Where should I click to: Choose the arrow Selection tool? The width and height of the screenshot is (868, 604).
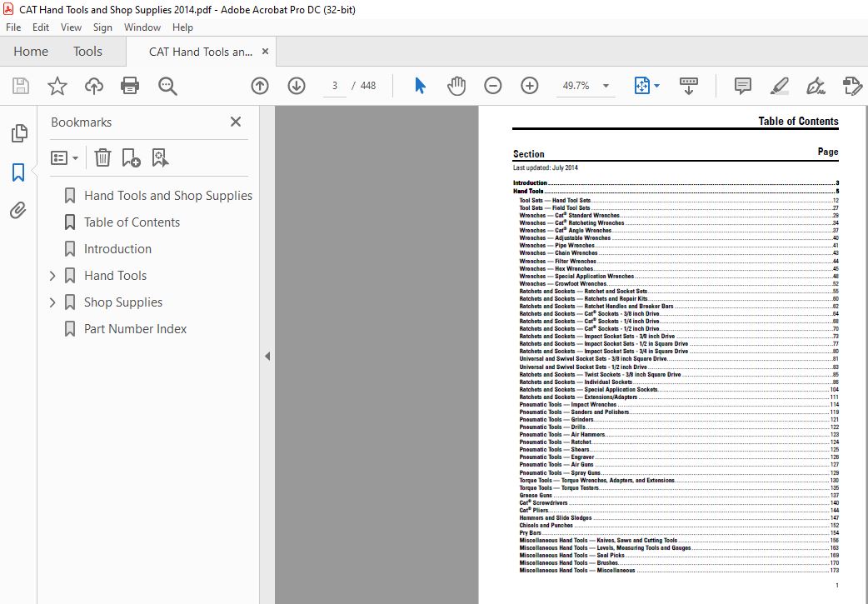click(420, 86)
